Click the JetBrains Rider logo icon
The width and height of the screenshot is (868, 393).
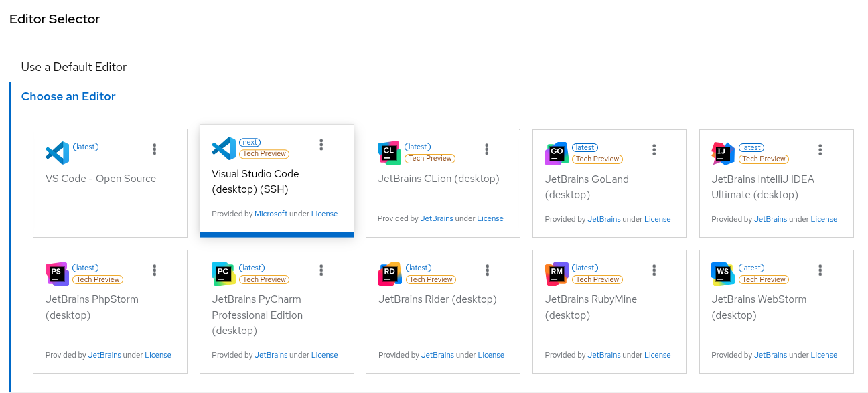point(389,274)
